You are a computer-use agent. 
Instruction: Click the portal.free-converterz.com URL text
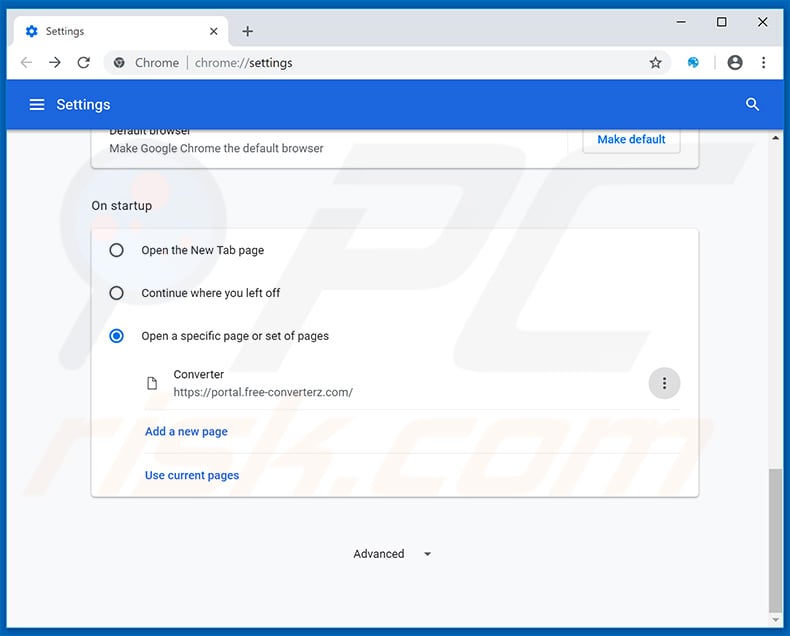tap(263, 392)
